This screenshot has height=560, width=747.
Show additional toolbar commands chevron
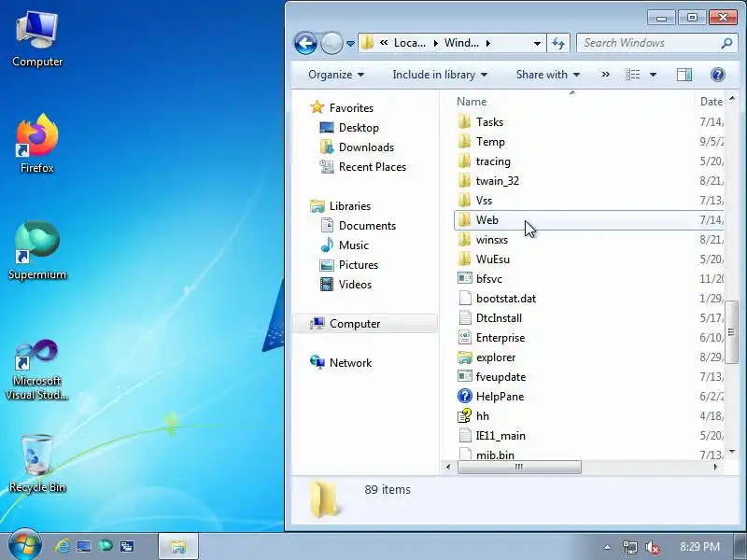[x=605, y=75]
